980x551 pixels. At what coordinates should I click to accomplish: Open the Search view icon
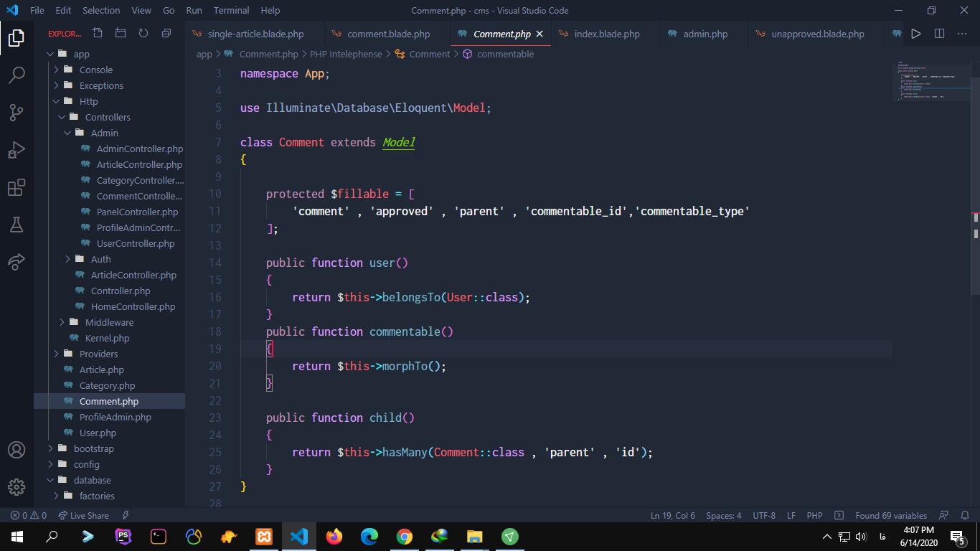click(17, 75)
